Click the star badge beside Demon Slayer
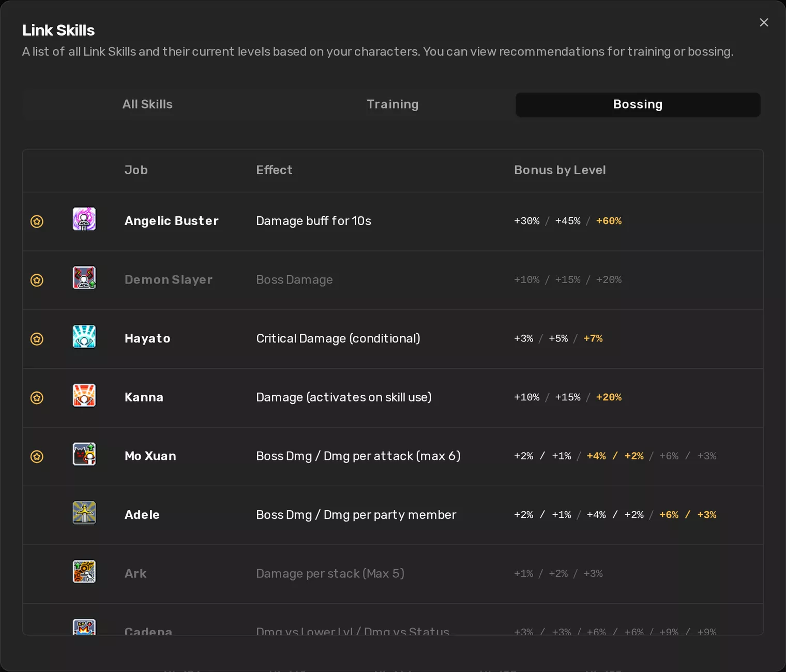 click(x=37, y=280)
